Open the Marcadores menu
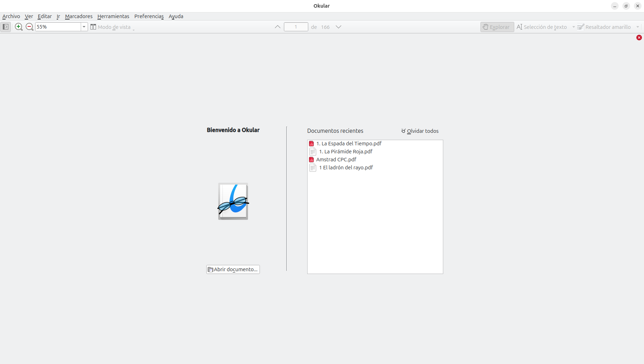Screen dimensions: 644x364 tap(79, 16)
